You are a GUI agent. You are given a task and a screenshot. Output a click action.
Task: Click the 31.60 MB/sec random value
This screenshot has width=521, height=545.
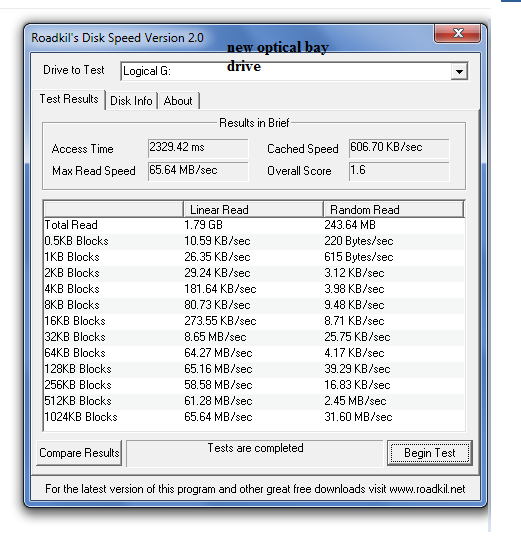coord(358,417)
